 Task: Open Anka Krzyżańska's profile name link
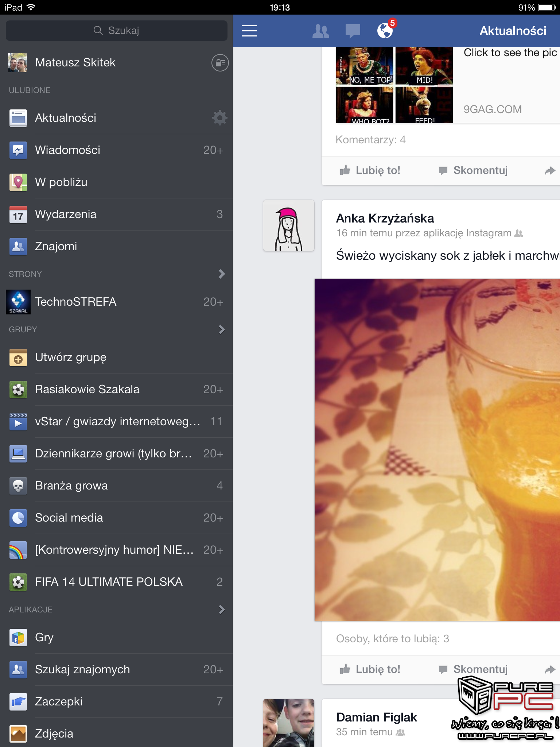[385, 218]
